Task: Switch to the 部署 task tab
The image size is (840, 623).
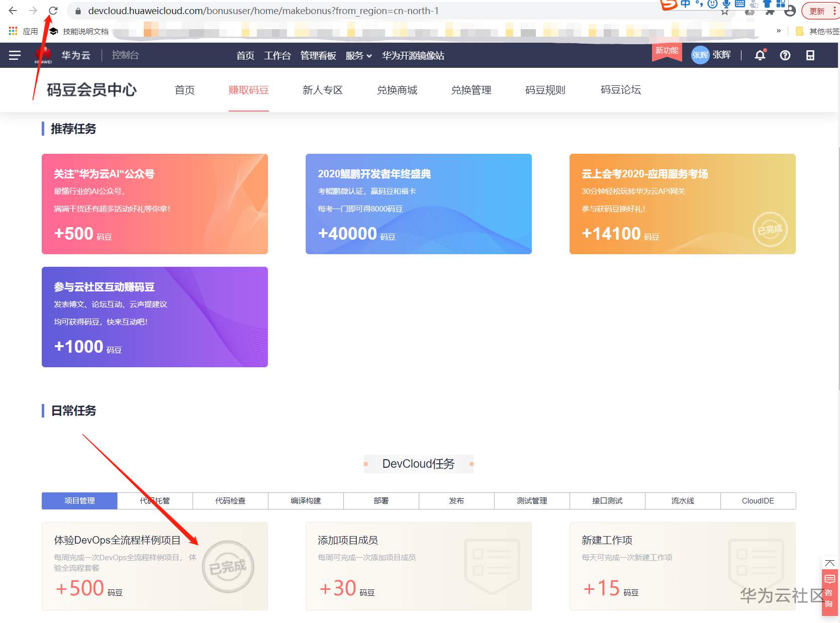Action: (381, 501)
